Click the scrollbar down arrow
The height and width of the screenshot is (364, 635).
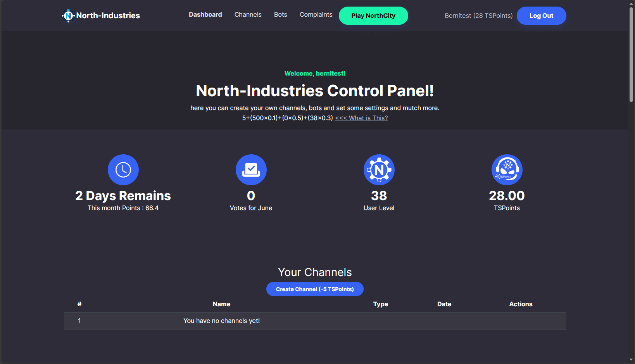631,360
